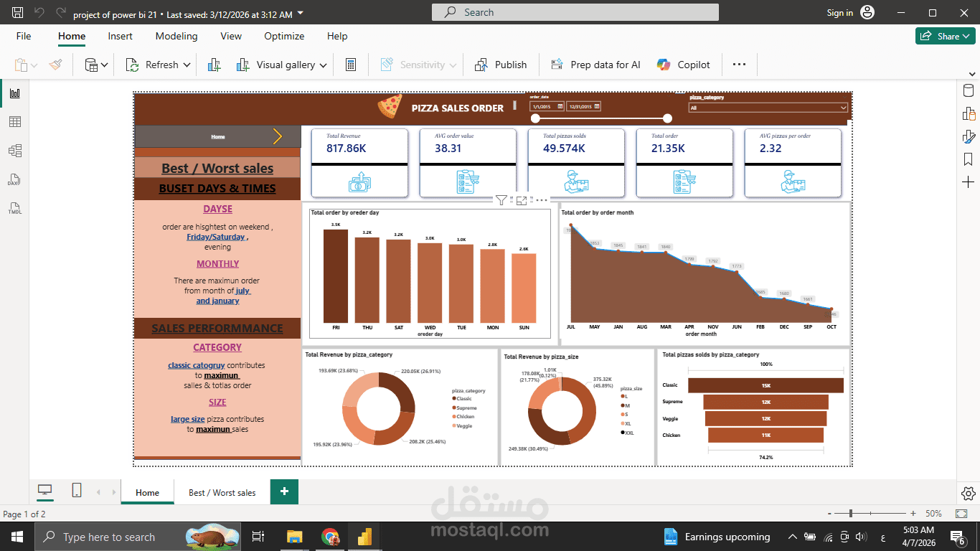The height and width of the screenshot is (551, 980).
Task: Click the Fit to page icon
Action: pyautogui.click(x=961, y=514)
